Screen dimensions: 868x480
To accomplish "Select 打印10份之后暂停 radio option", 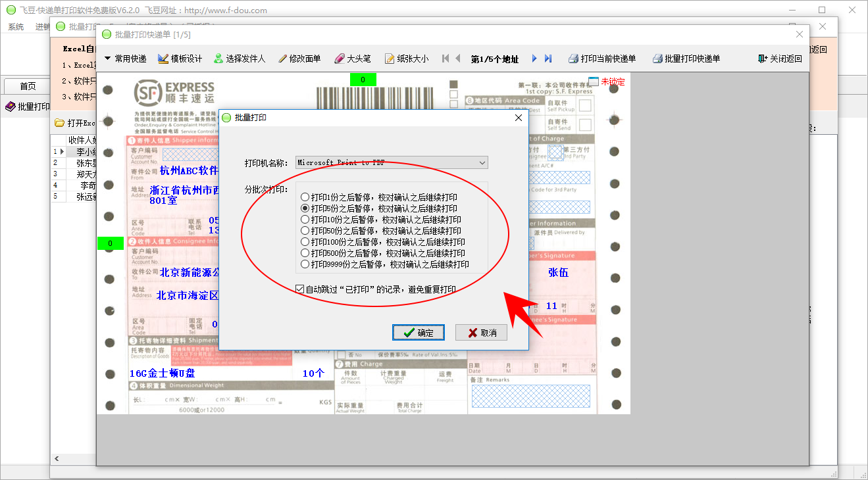I will pos(305,220).
